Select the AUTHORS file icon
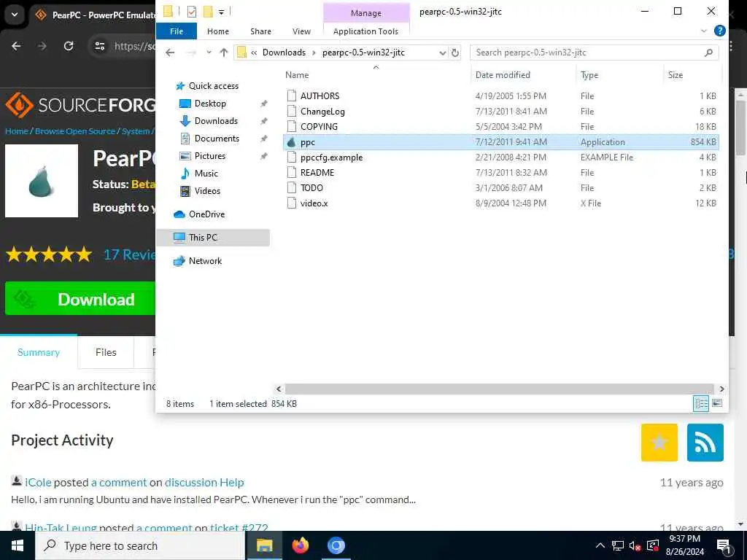This screenshot has width=747, height=560. tap(292, 96)
